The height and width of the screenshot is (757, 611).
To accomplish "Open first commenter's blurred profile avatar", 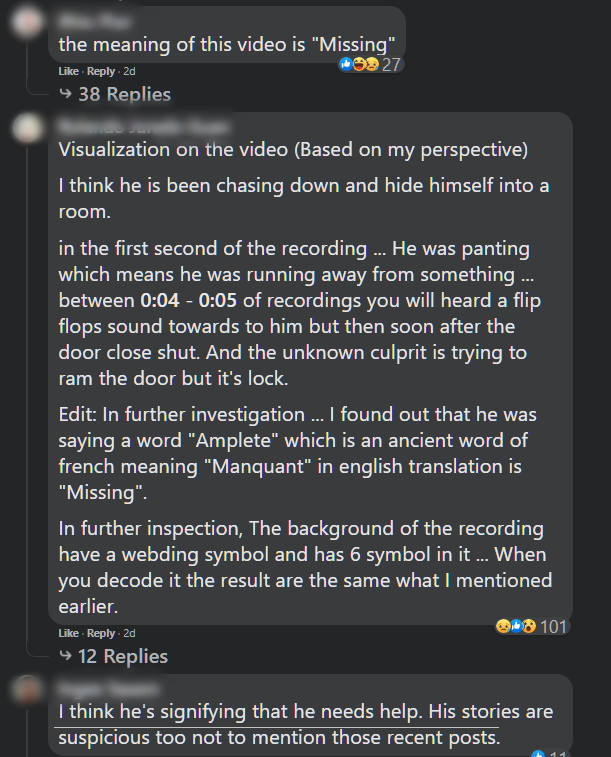I will [x=27, y=22].
